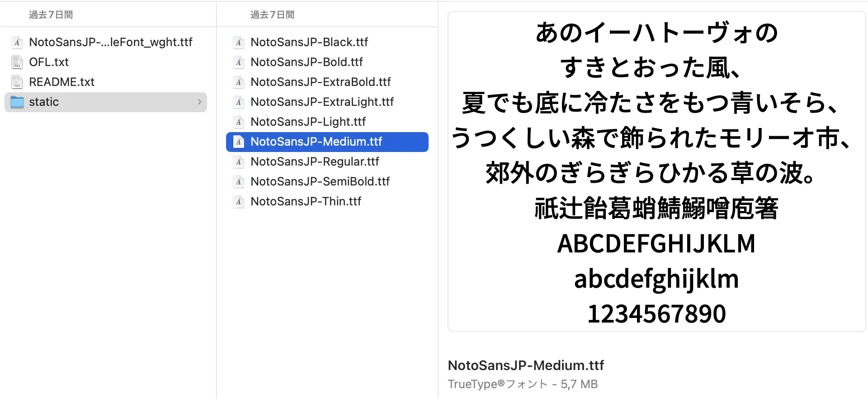
Task: Click the blue folder icon for static
Action: (x=17, y=102)
